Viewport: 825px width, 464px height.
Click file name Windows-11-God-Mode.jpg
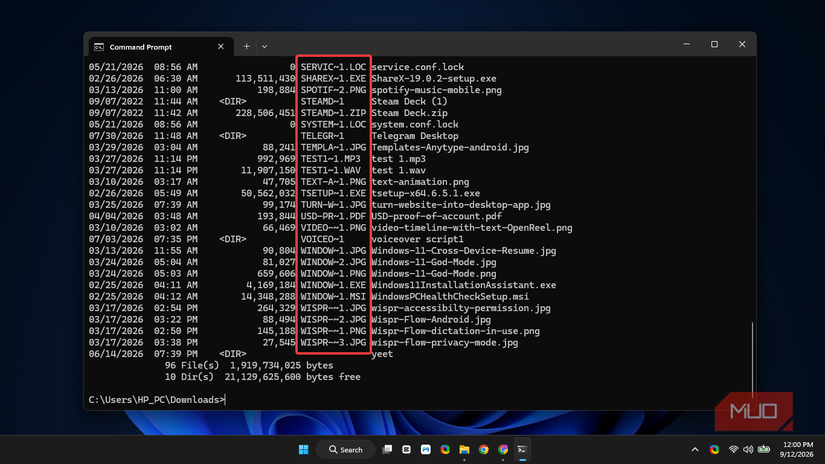434,262
